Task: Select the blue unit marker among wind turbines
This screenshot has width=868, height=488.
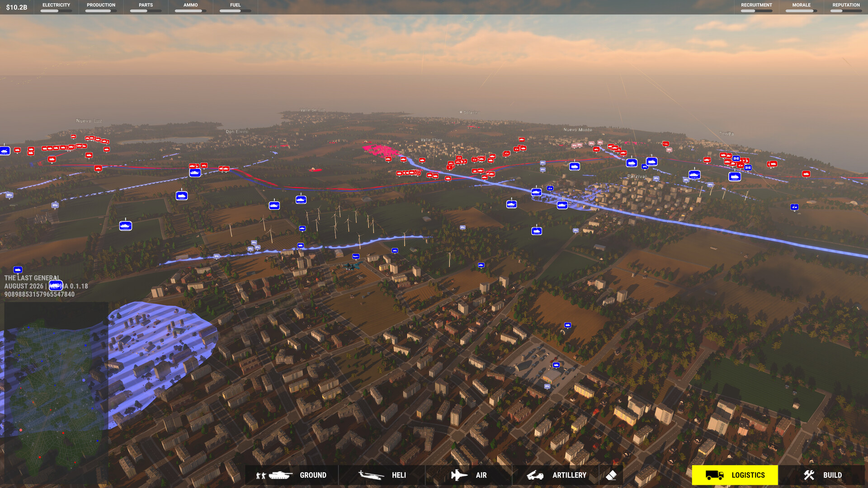Action: pos(302,229)
